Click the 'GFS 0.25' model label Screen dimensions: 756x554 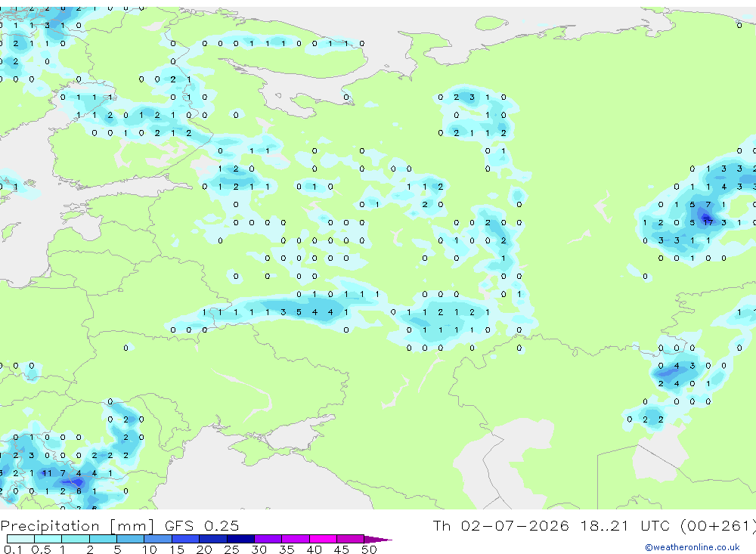coord(202,525)
